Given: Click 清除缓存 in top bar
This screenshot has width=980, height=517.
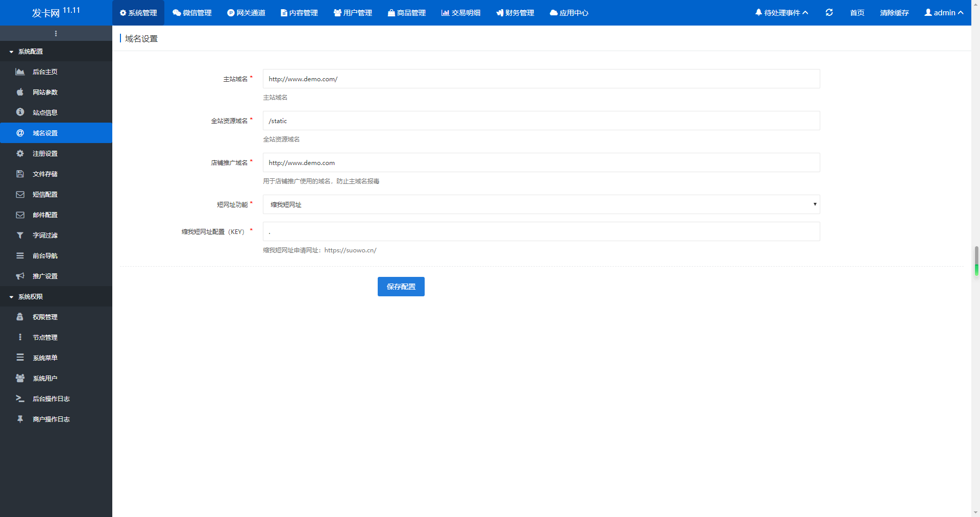Looking at the screenshot, I should point(894,13).
